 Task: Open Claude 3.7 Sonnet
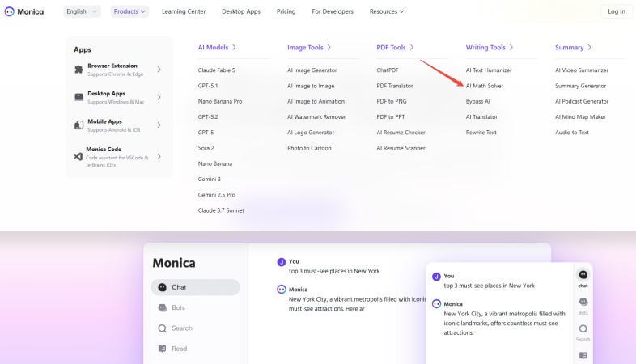[x=221, y=210]
